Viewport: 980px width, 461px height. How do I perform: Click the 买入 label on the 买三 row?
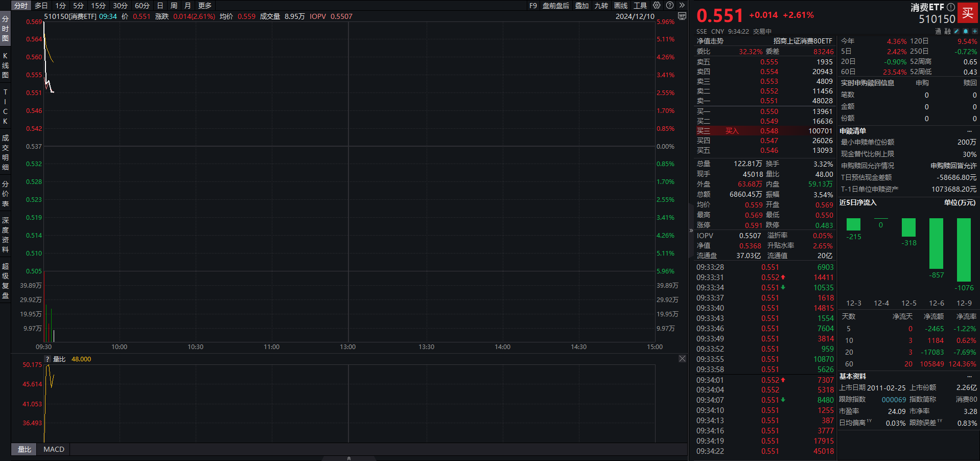click(732, 131)
